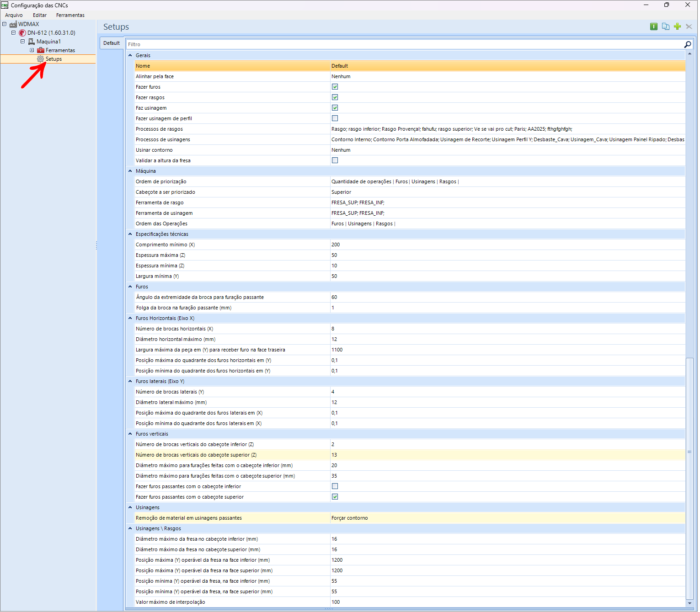Click the magnifying glass search icon
The width and height of the screenshot is (700, 612).
pyautogui.click(x=687, y=44)
